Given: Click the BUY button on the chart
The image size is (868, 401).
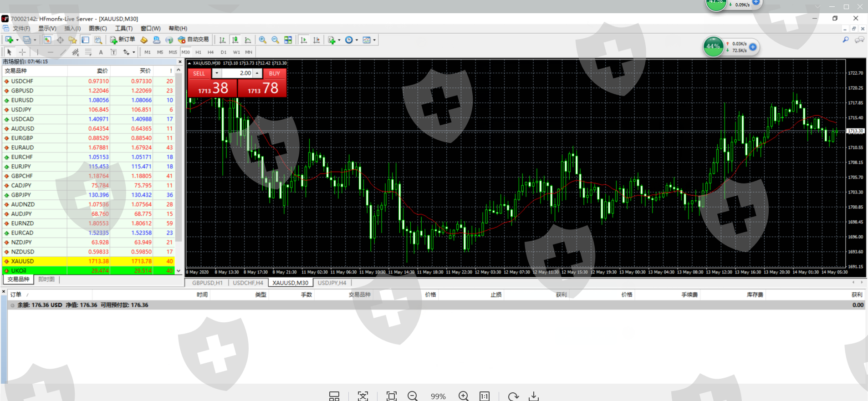Looking at the screenshot, I should point(274,73).
